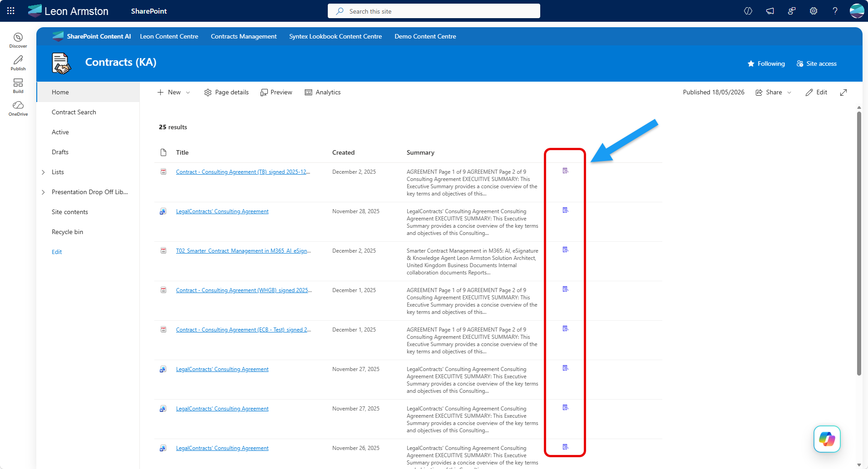Click action icon for T02 Smarter Contract row
The height and width of the screenshot is (469, 868).
tap(565, 249)
